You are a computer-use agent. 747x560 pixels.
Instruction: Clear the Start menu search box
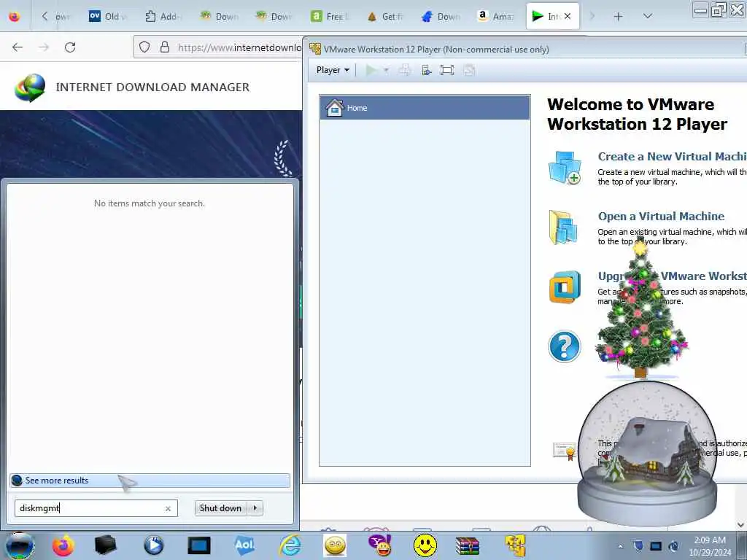click(x=168, y=508)
